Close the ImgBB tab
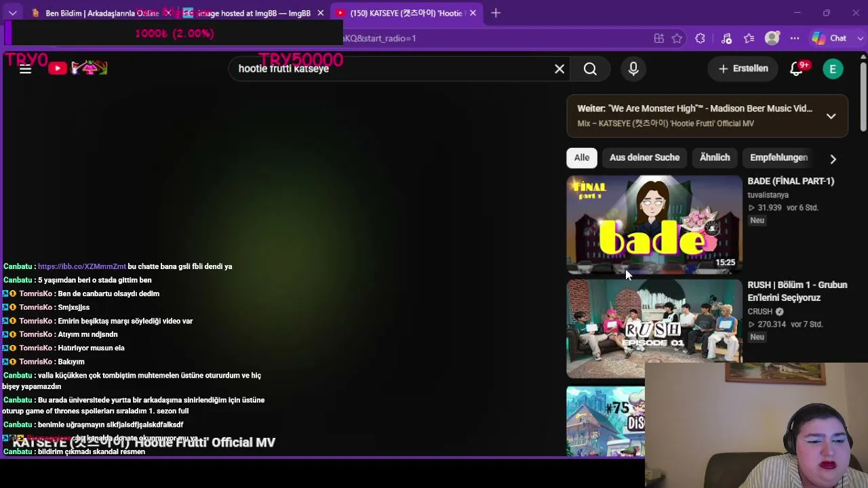 click(321, 13)
